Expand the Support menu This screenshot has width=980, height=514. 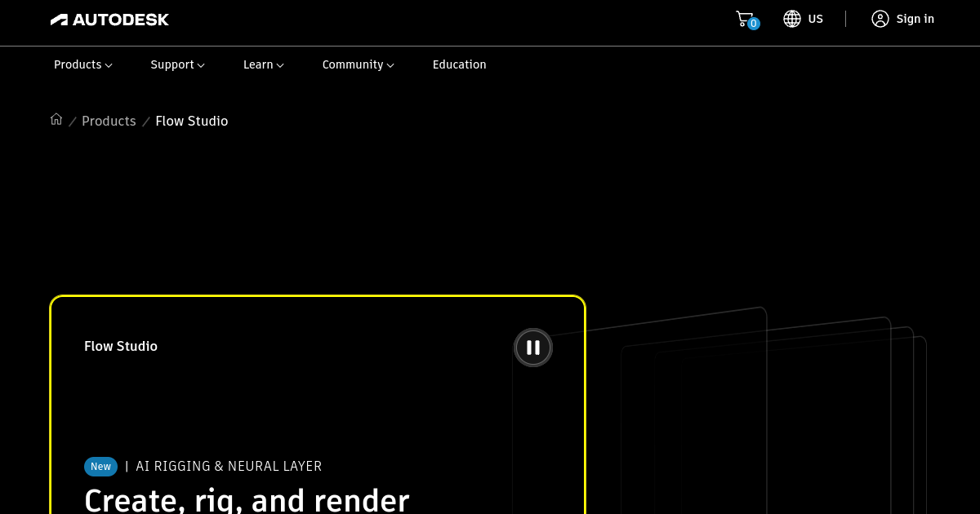177,64
